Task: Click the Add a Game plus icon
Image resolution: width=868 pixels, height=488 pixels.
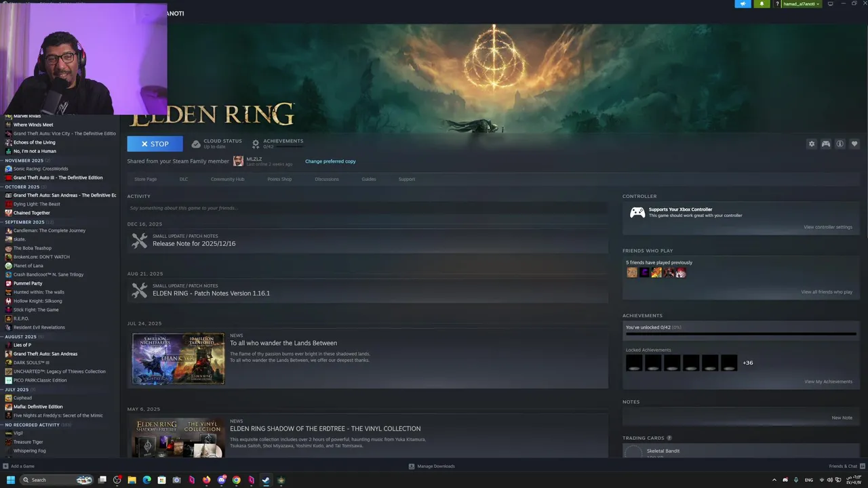Action: [x=6, y=466]
